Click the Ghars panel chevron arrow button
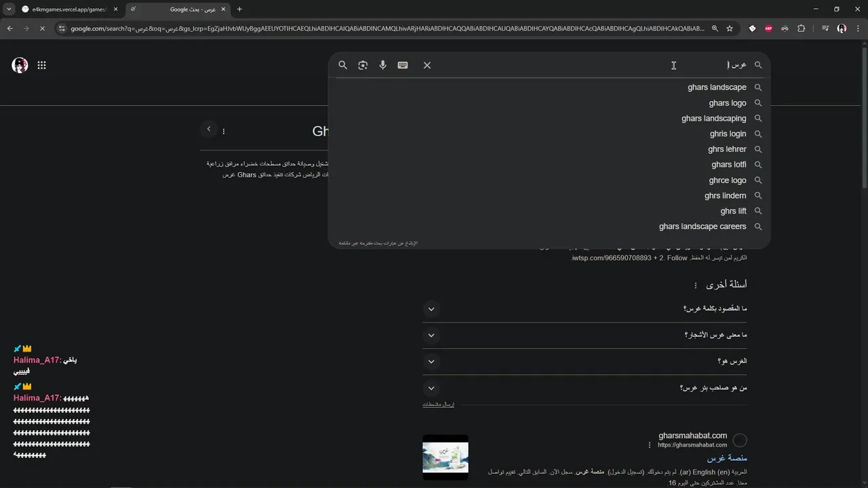The image size is (868, 488). [x=209, y=129]
